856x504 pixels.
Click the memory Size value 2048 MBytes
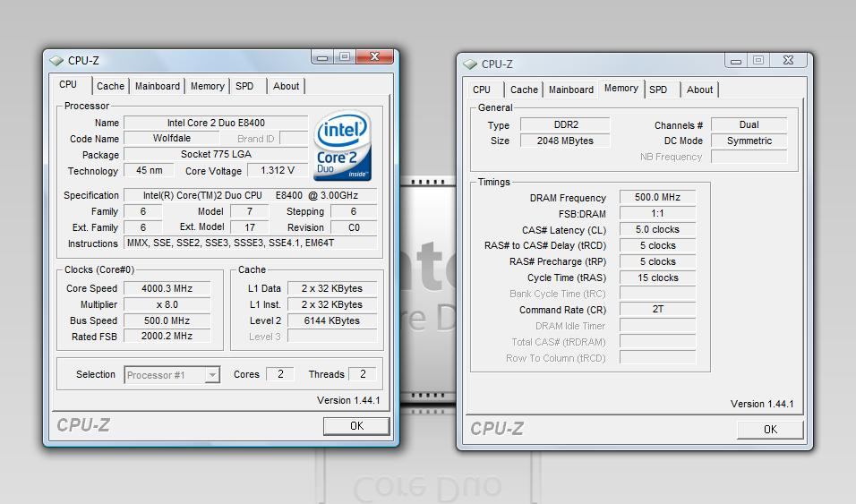(566, 141)
